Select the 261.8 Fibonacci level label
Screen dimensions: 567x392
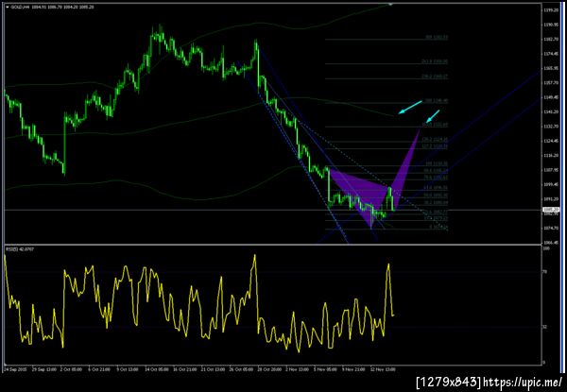tap(435, 61)
